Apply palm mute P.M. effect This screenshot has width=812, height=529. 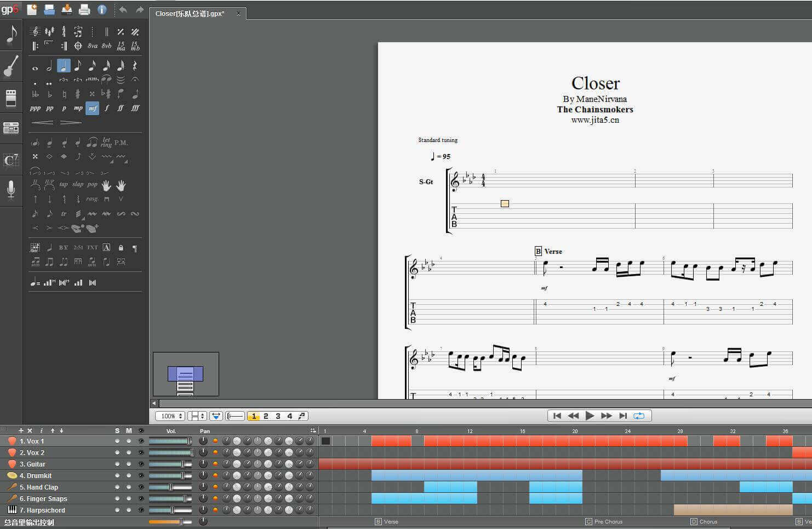tap(121, 143)
